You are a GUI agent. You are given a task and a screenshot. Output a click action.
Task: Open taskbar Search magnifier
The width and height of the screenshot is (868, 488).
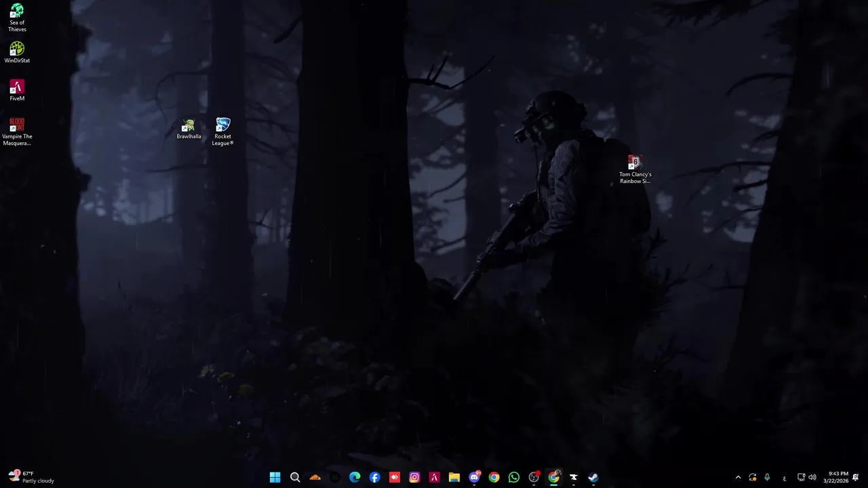click(x=295, y=477)
